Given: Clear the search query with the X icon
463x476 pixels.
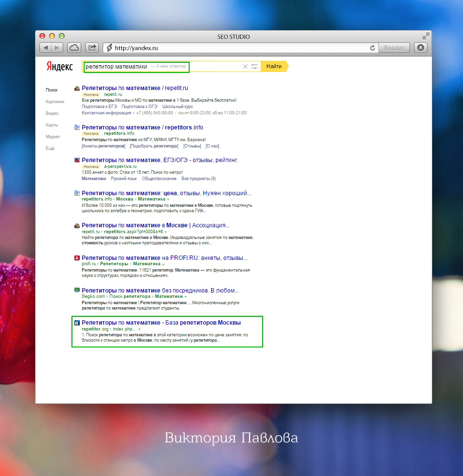Looking at the screenshot, I should point(245,67).
